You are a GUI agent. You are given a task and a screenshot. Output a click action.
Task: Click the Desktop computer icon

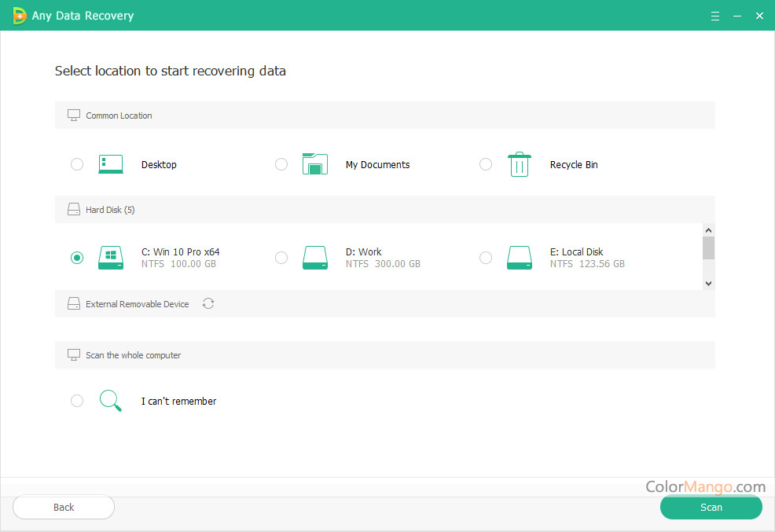click(x=111, y=164)
